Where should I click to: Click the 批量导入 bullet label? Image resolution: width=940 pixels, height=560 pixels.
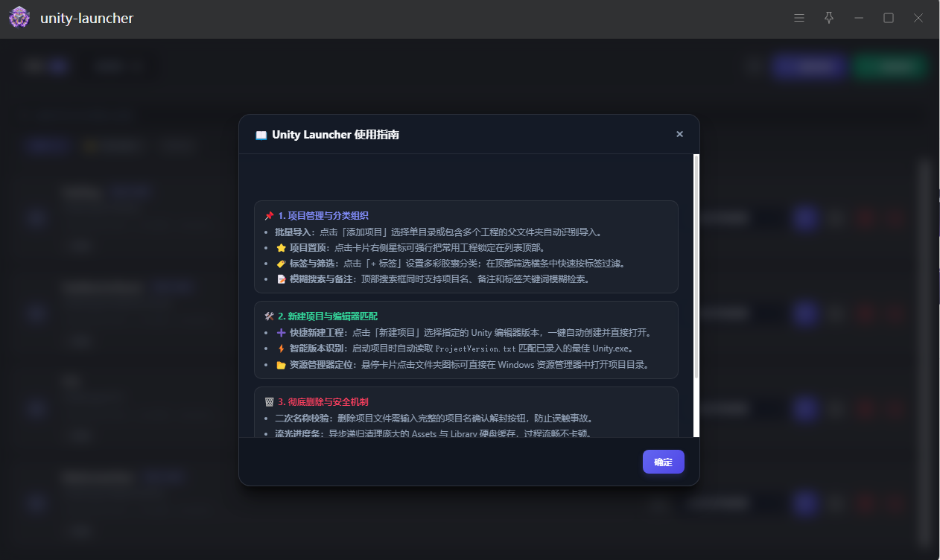(294, 232)
